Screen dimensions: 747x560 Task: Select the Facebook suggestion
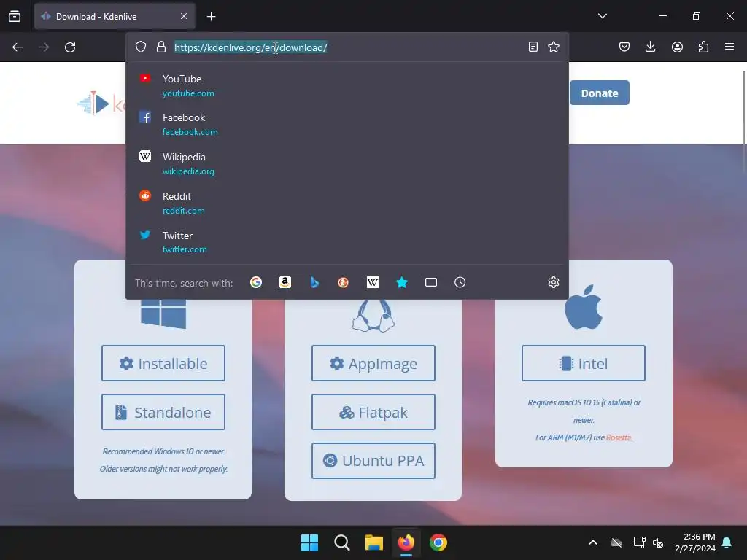click(x=347, y=124)
